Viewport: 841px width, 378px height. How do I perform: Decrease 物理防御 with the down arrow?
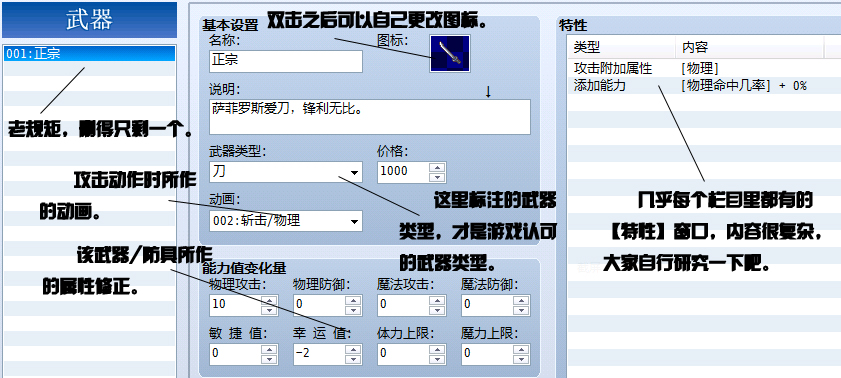pyautogui.click(x=353, y=310)
